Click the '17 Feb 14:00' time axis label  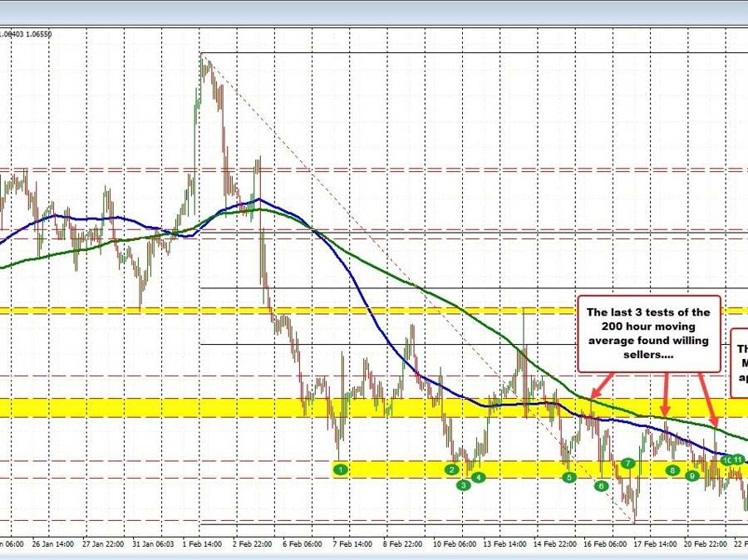click(656, 545)
